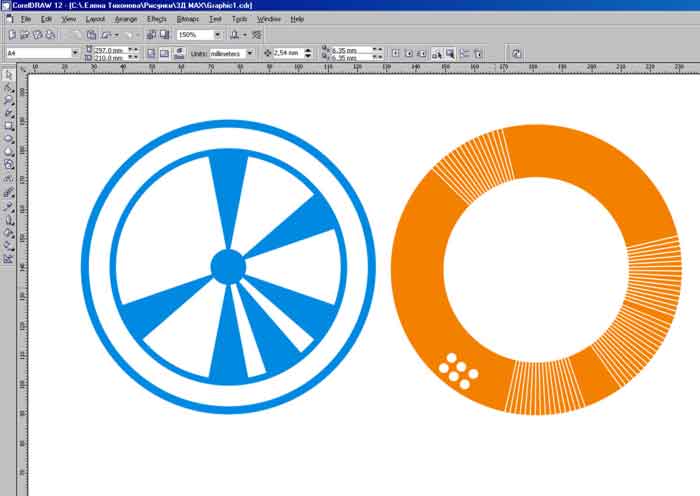Open the Effects menu
The height and width of the screenshot is (496, 700).
(x=157, y=19)
